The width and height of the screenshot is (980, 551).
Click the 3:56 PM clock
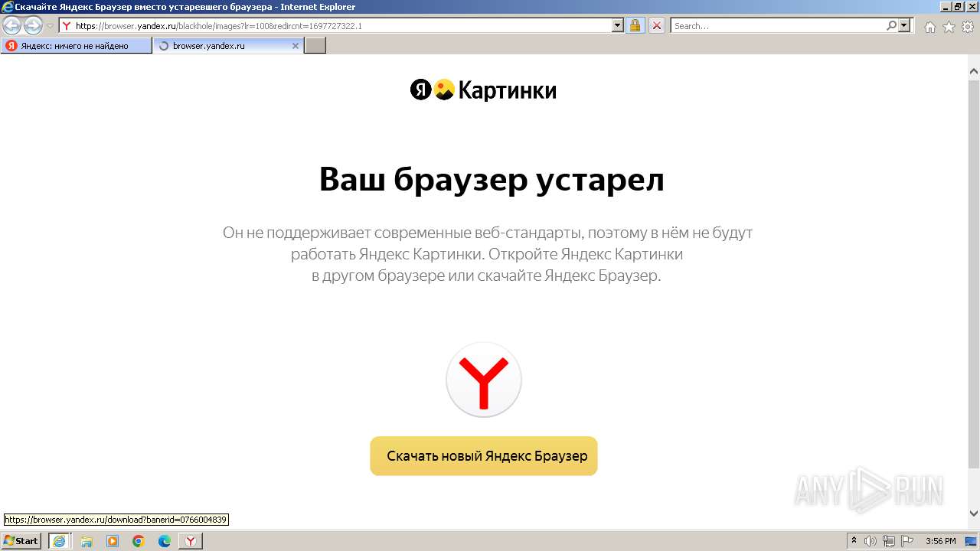point(941,541)
